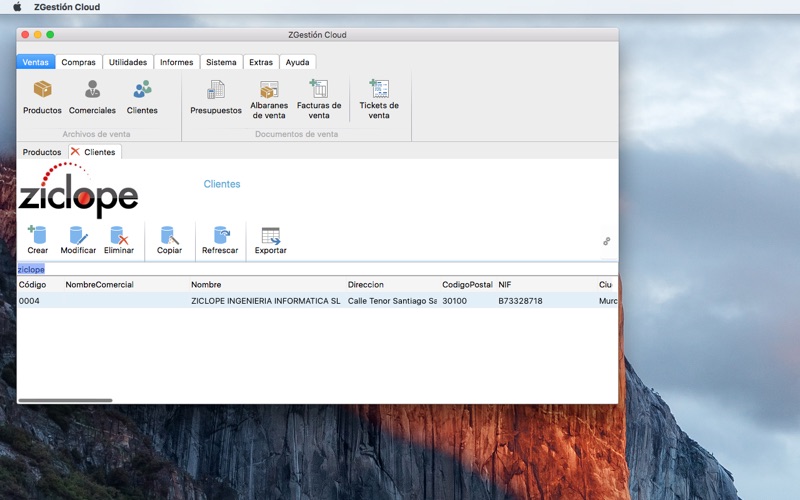Open Tickets de venta
The height and width of the screenshot is (500, 800).
pyautogui.click(x=379, y=99)
